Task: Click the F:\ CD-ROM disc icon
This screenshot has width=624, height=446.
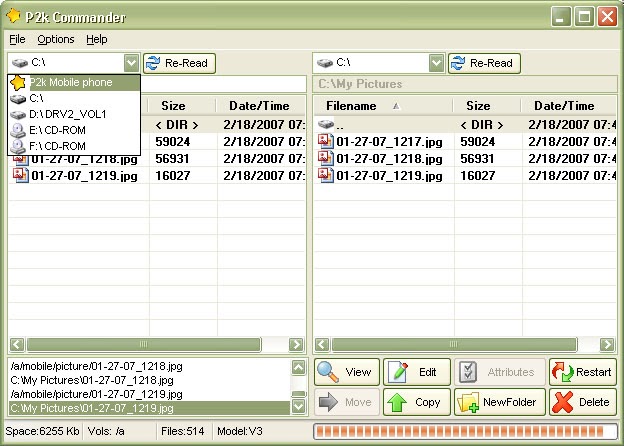Action: click(18, 146)
